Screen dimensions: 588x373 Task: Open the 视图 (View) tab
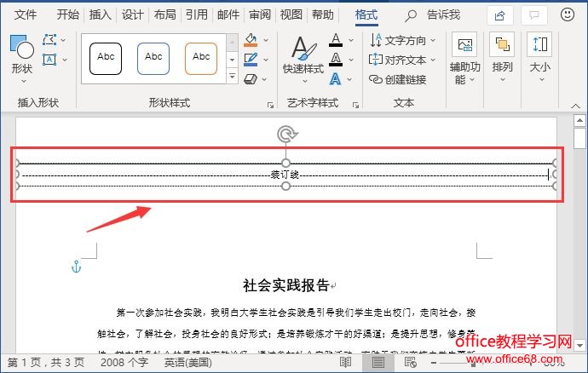(x=291, y=15)
